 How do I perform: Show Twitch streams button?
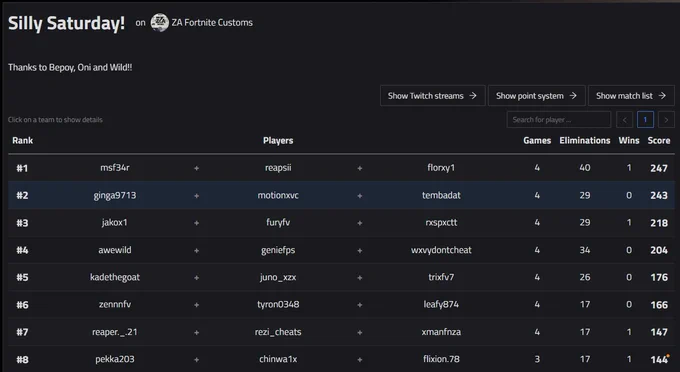[432, 96]
